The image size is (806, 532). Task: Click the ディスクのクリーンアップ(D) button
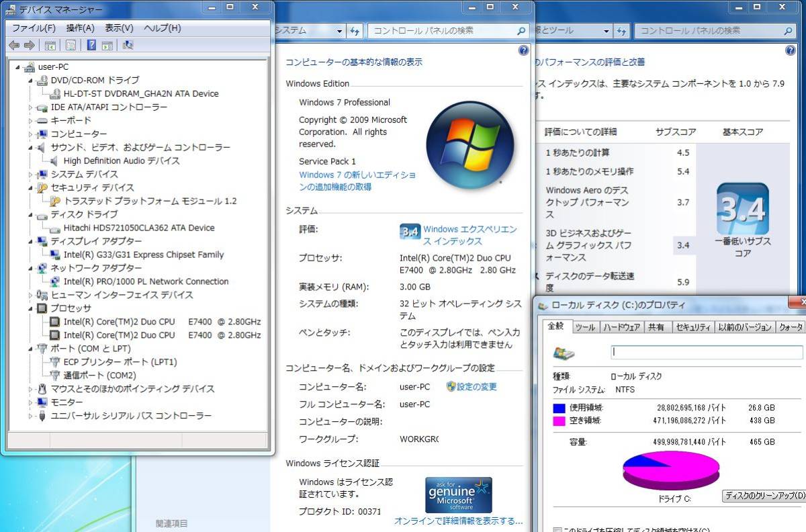tap(764, 496)
